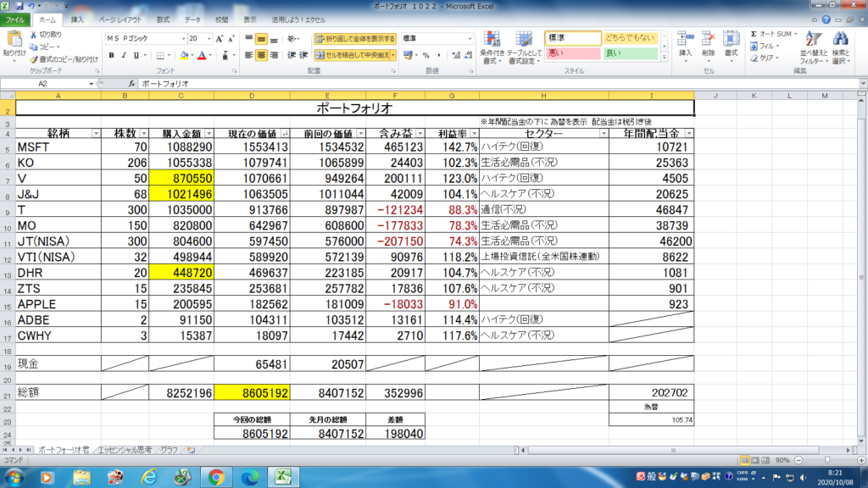Image resolution: width=868 pixels, height=488 pixels.
Task: Open the Name Box dropdown arrow
Action: [92, 84]
